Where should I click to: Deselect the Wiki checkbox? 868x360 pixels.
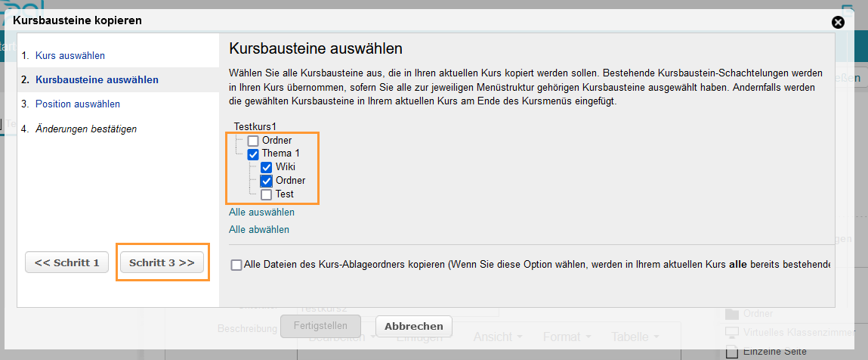click(x=267, y=167)
